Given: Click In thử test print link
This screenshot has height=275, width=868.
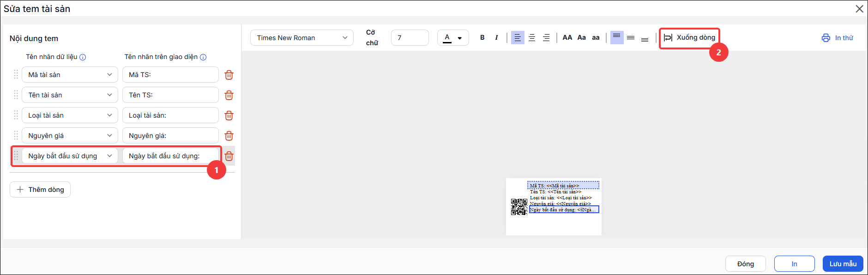Looking at the screenshot, I should pos(838,38).
